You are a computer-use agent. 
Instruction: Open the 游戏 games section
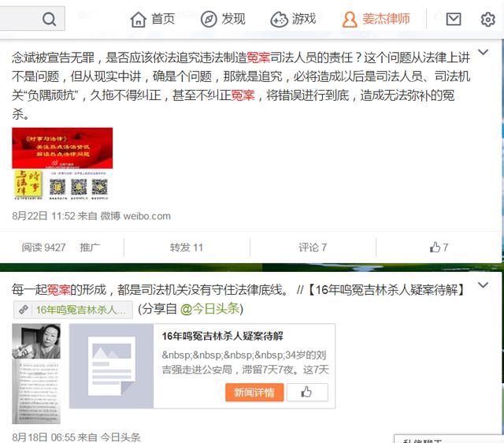(293, 19)
